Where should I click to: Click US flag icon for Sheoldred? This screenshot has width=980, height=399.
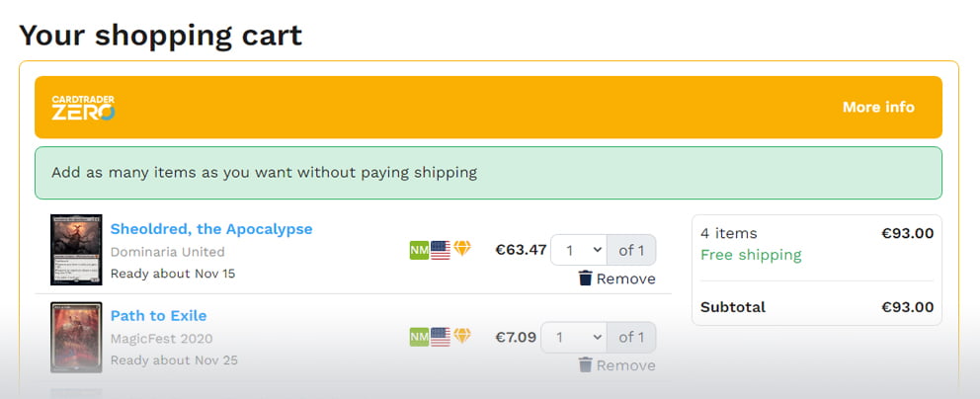click(x=441, y=250)
